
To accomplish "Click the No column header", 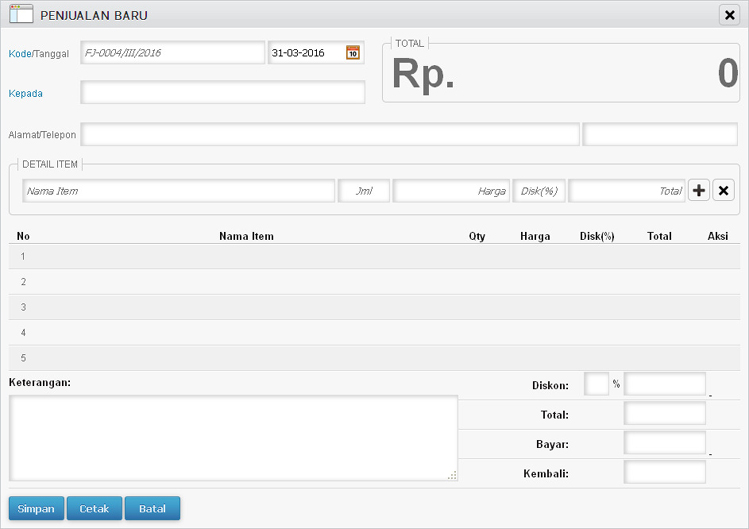I will pos(23,236).
